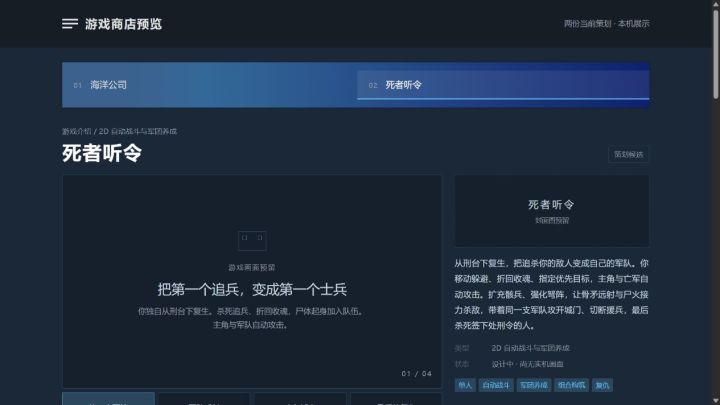
Task: Click the 游戏画面预览 caption
Action: (252, 267)
